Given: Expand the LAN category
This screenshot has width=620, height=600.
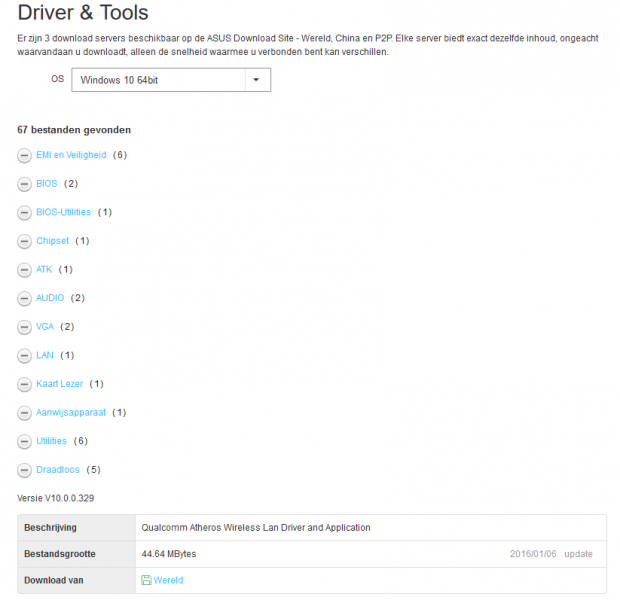Looking at the screenshot, I should pos(45,355).
